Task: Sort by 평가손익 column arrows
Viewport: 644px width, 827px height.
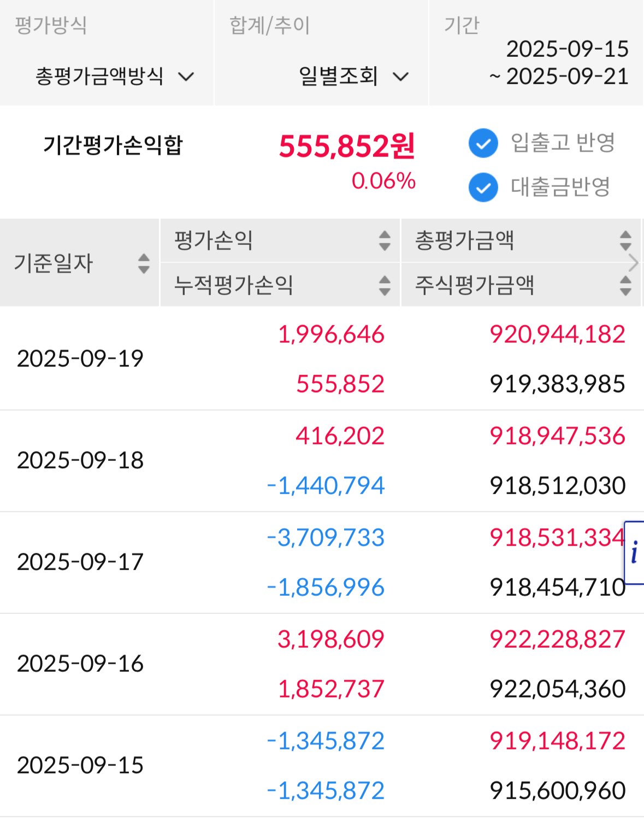Action: [385, 241]
